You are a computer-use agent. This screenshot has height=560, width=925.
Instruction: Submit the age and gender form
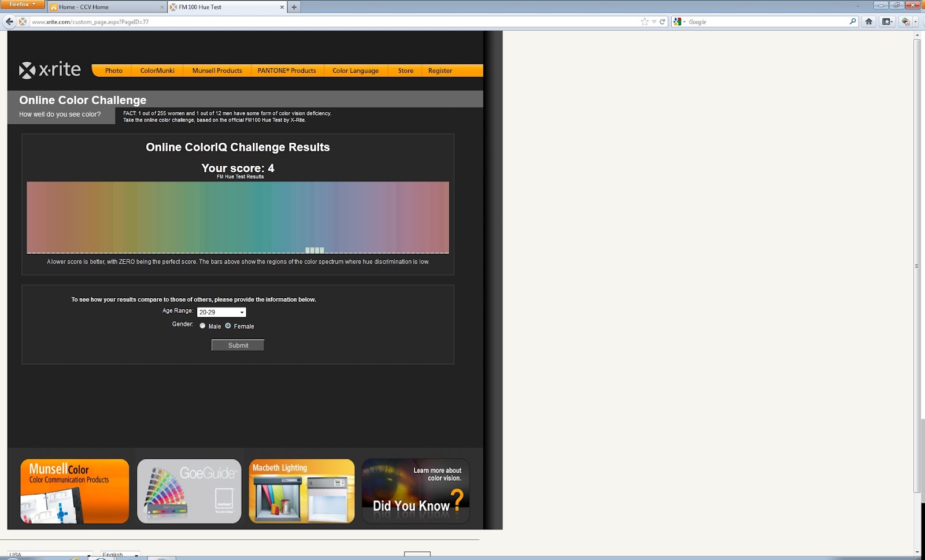(x=238, y=345)
